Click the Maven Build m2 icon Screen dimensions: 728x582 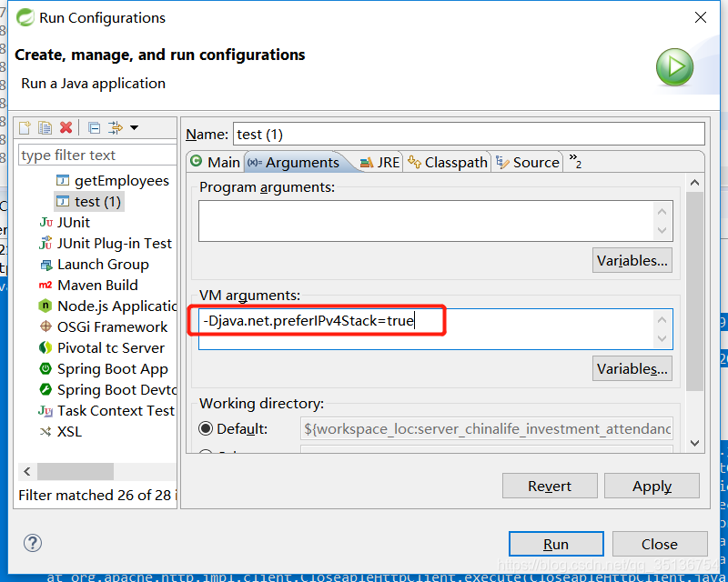click(45, 285)
